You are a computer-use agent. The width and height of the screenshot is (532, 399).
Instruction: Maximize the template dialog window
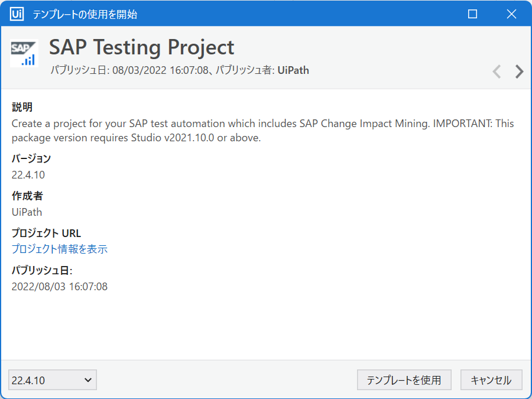pyautogui.click(x=472, y=14)
